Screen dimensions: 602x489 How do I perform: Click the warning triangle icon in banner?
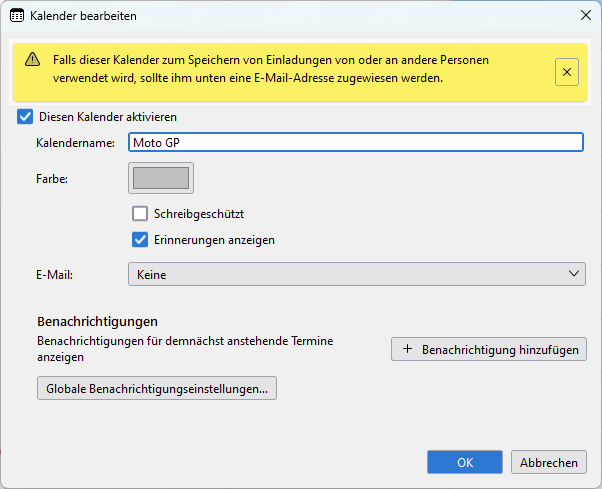point(33,59)
